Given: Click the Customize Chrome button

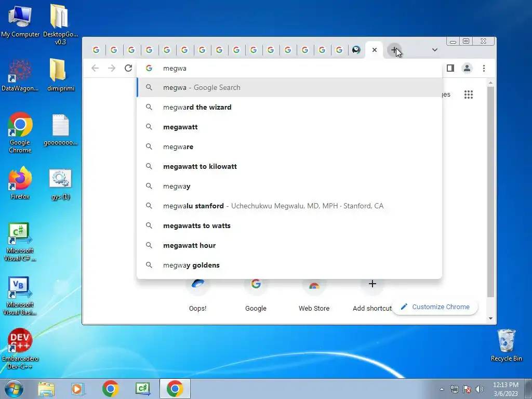Looking at the screenshot, I should pos(435,307).
